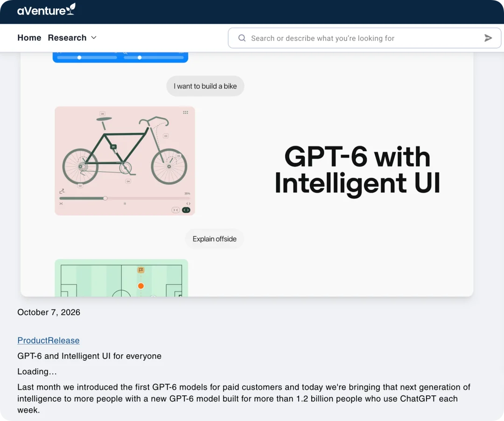Click the search magnifier icon
The width and height of the screenshot is (504, 421).
tap(242, 38)
